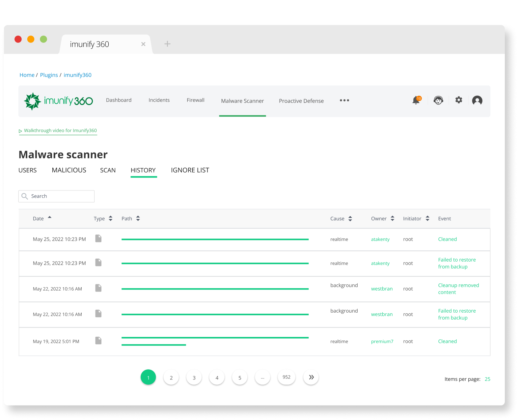518x420 pixels.
Task: Go to page 1
Action: coord(148,377)
